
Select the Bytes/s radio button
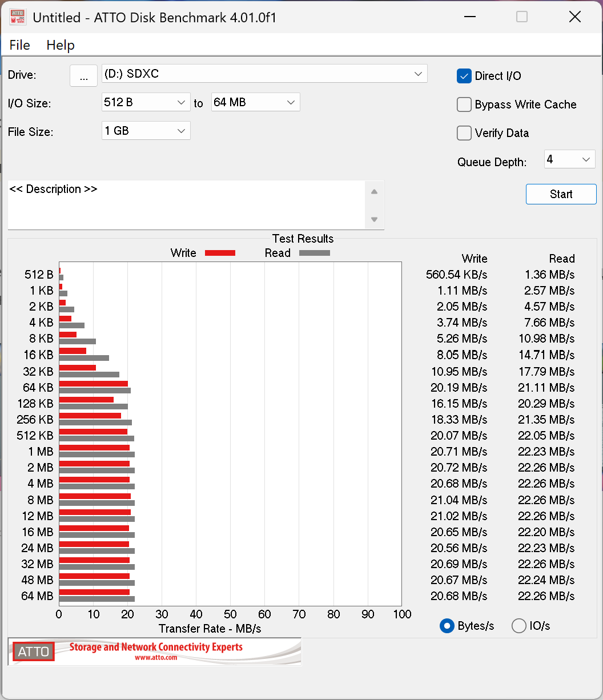pos(447,626)
